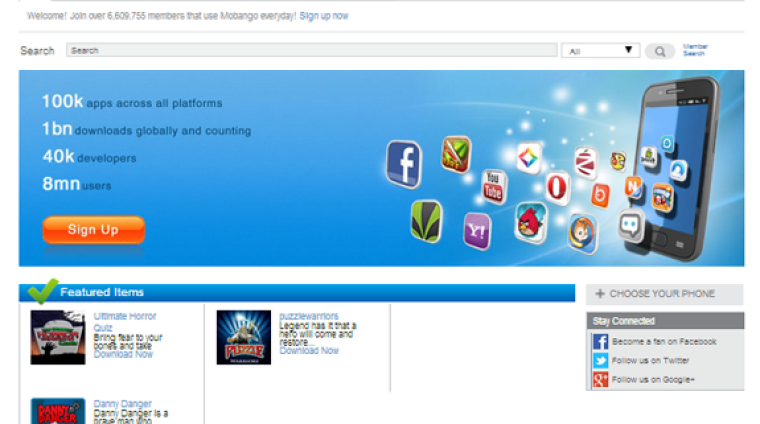Open the puzzlewarriors game thumbnail
Viewport: 760px width, 424px height.
pos(244,337)
